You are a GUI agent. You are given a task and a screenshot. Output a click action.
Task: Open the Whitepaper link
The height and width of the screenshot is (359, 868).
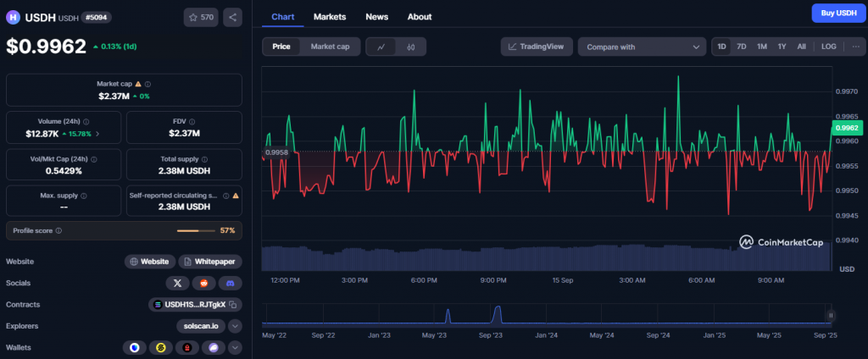[x=210, y=262]
